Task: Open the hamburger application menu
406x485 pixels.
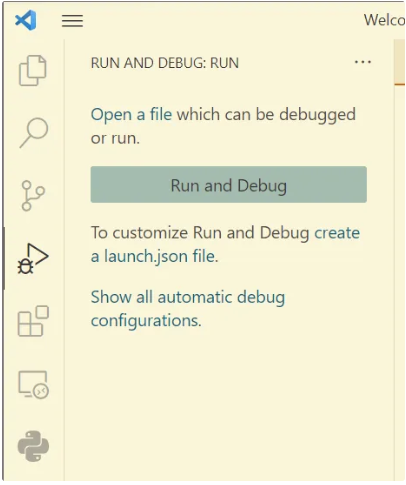Action: 72,21
